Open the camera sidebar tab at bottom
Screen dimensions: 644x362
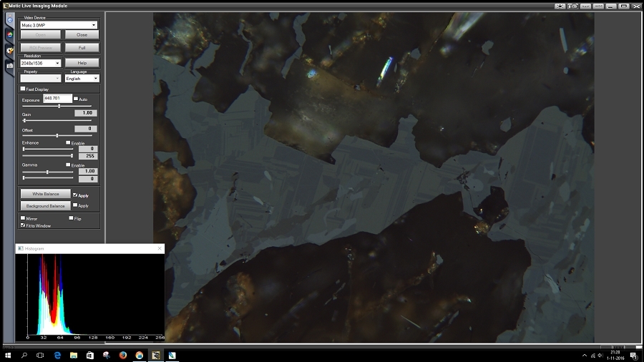point(9,65)
